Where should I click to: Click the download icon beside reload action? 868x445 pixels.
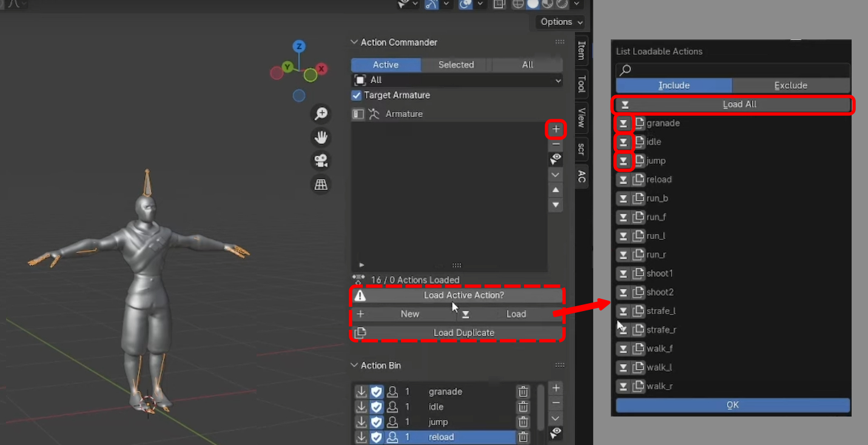362,437
